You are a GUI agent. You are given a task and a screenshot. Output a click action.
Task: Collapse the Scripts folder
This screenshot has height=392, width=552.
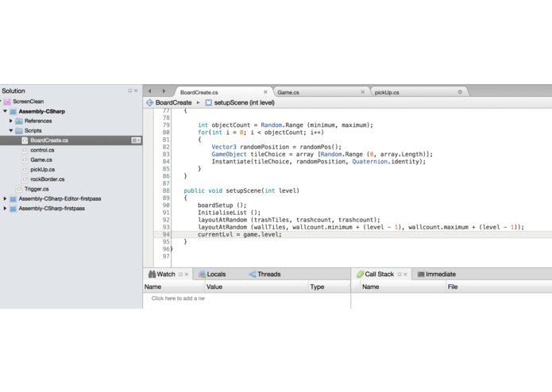click(11, 130)
